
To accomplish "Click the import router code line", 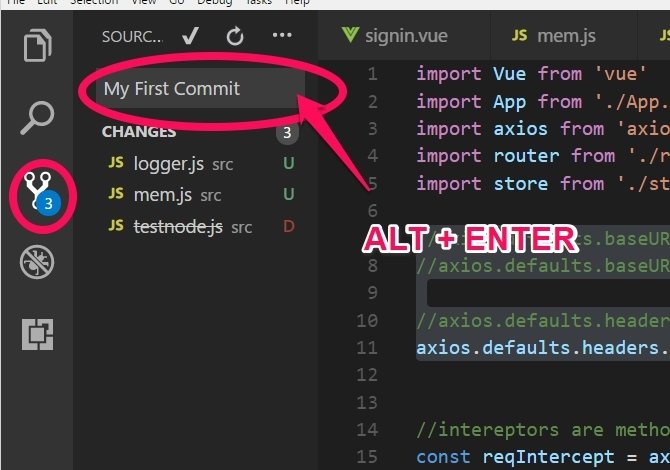I will point(543,156).
